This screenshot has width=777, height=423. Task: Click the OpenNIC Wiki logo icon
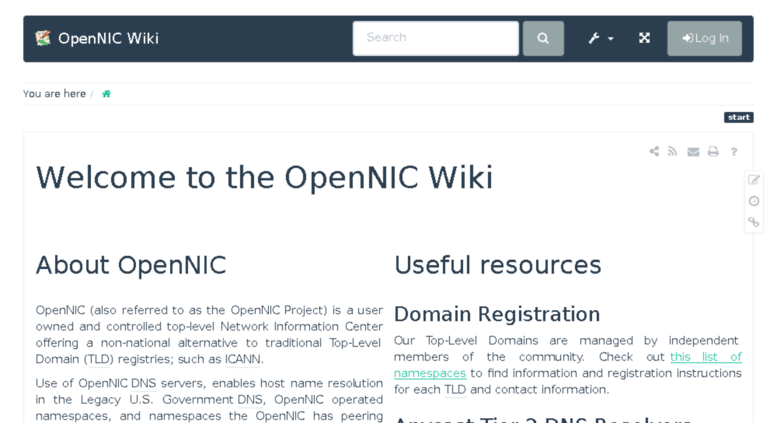pos(43,38)
